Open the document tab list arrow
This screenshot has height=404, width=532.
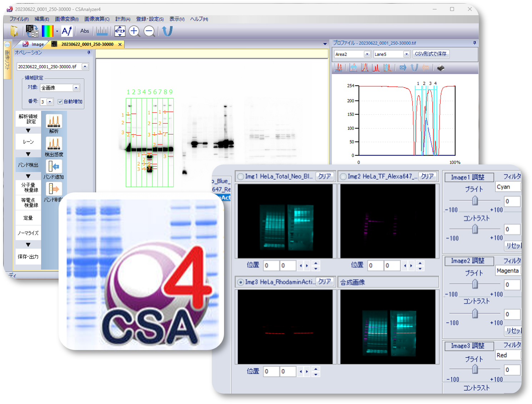325,44
